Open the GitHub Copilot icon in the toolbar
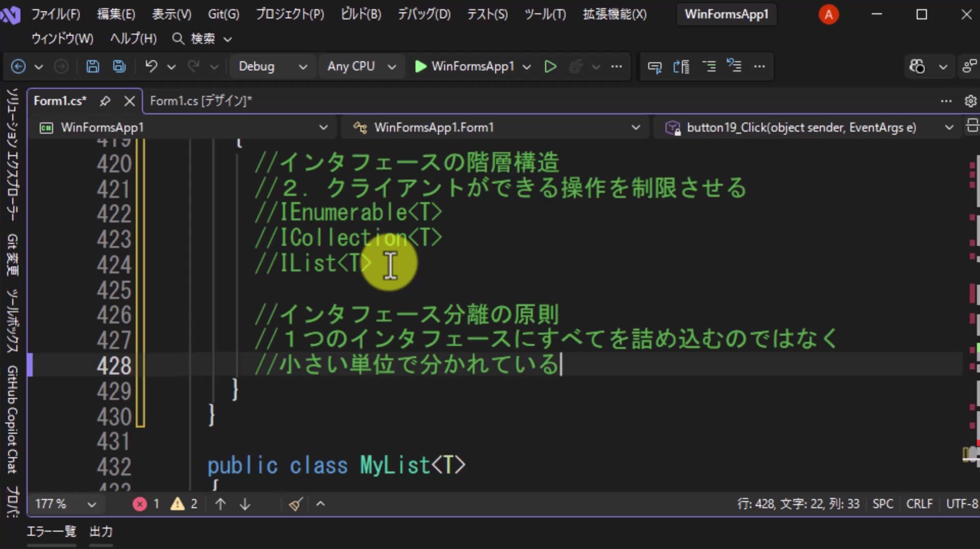 click(x=917, y=66)
